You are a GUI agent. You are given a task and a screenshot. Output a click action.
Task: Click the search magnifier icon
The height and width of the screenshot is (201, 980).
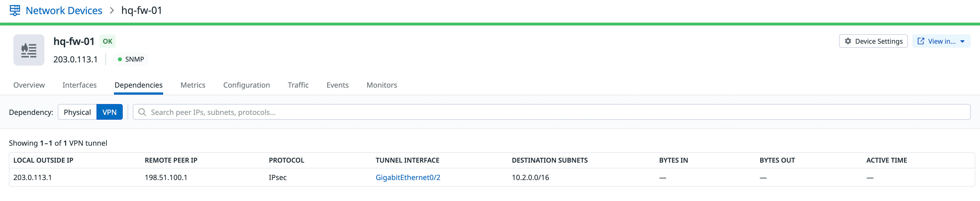click(142, 112)
